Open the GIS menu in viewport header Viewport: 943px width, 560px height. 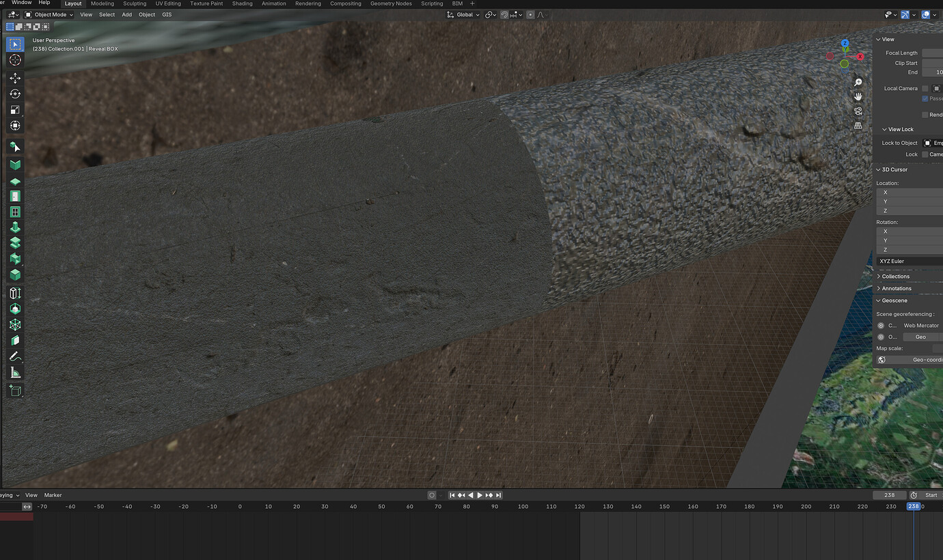point(167,14)
